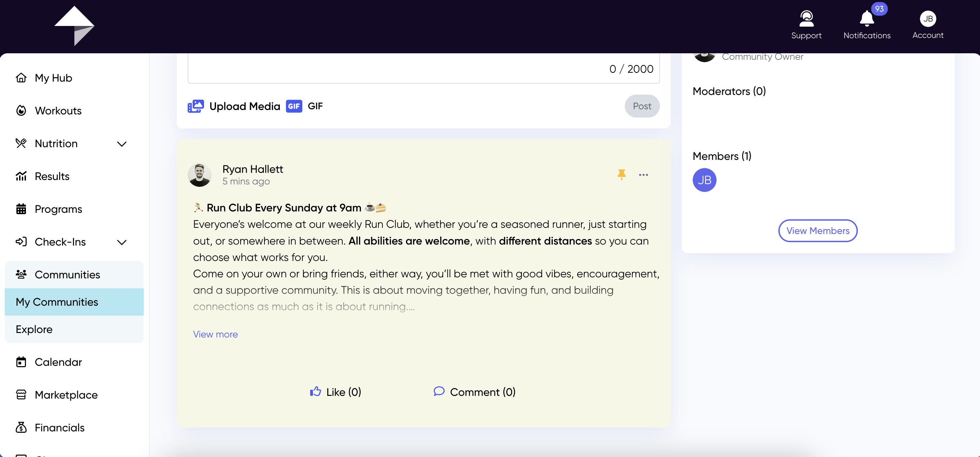Click 'Moderators (0)' heading
The image size is (980, 457).
tap(729, 91)
